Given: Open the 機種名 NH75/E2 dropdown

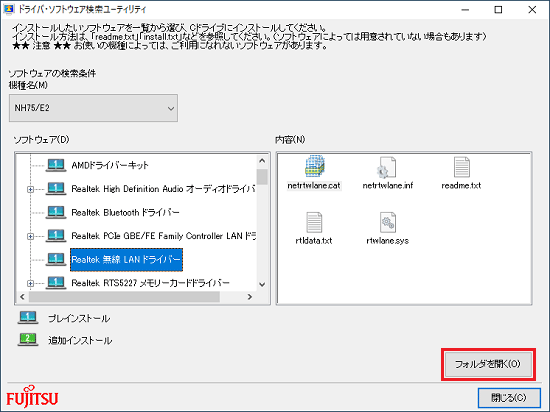Looking at the screenshot, I should point(93,108).
